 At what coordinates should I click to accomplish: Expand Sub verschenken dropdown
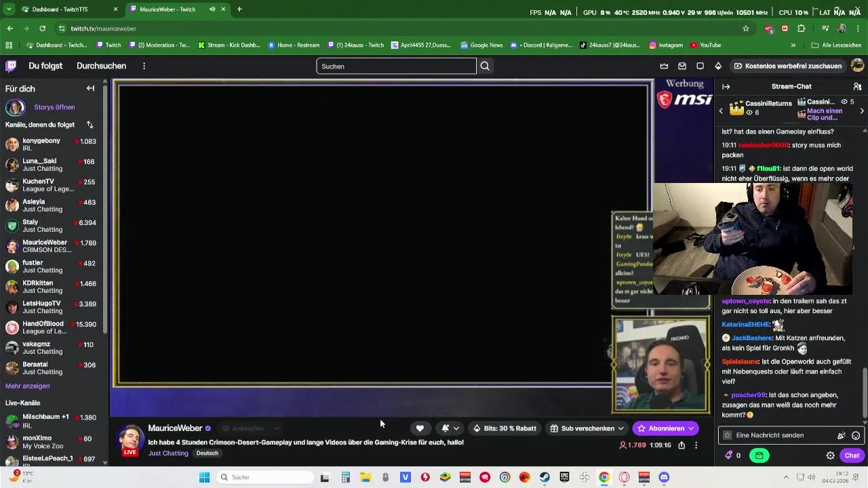pos(620,428)
